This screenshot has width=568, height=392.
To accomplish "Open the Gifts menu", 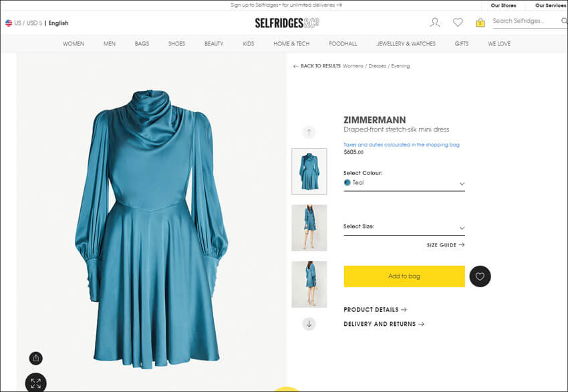I will (462, 44).
